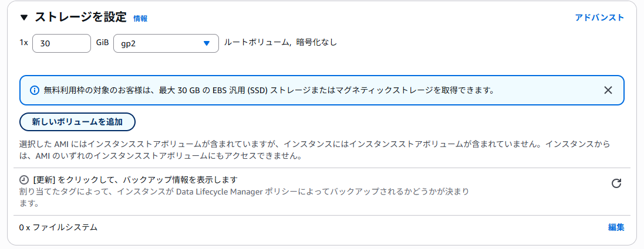The height and width of the screenshot is (249, 644).
Task: Open the gp2 volume type dropdown
Action: [166, 43]
